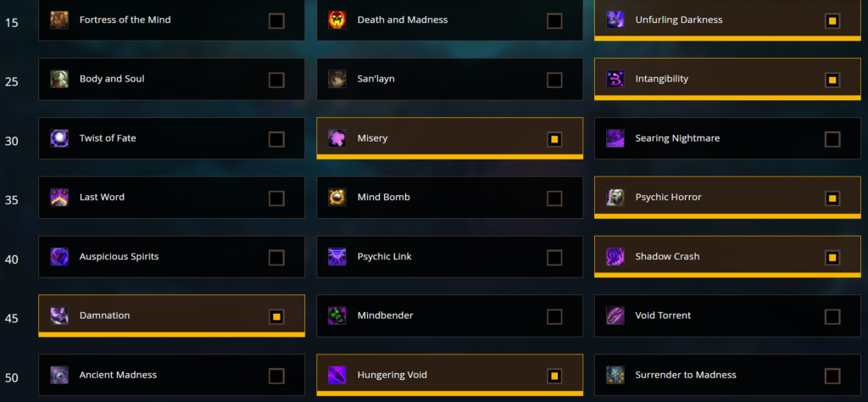Choose the Ancient Madness talent label
This screenshot has width=868, height=402.
(x=118, y=375)
